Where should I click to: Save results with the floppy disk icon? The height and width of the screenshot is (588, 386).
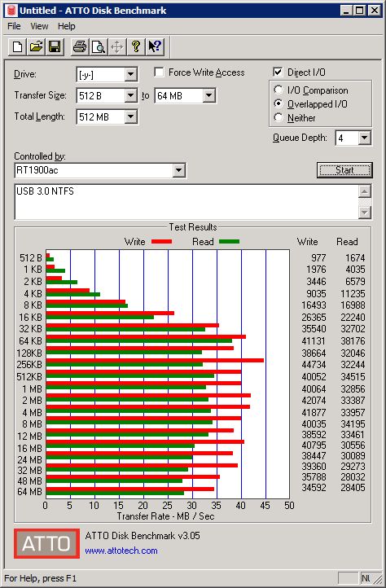tap(55, 47)
